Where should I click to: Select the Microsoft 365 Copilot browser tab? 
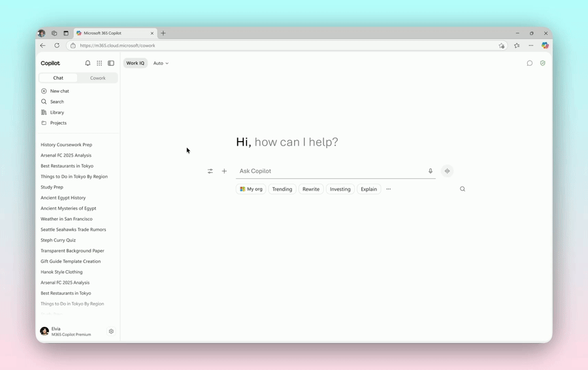point(115,33)
